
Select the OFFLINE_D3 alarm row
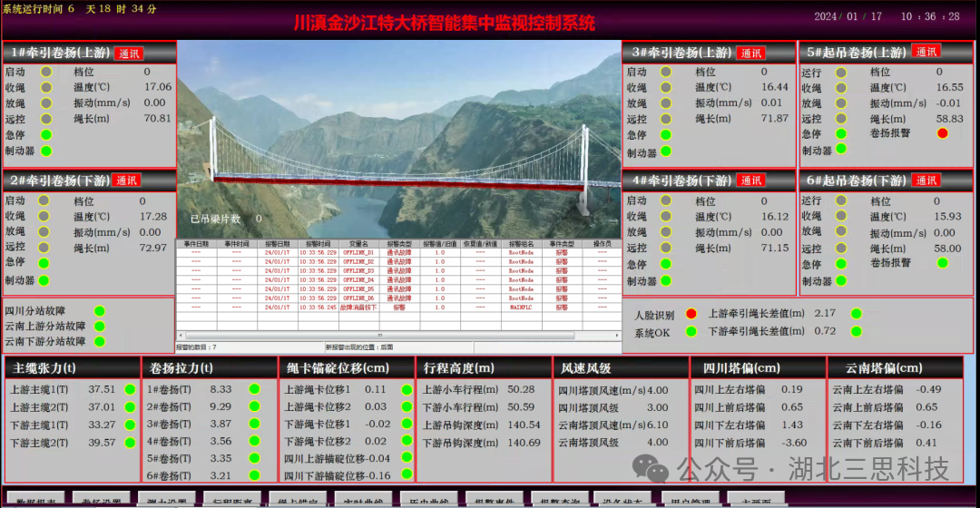coord(358,270)
